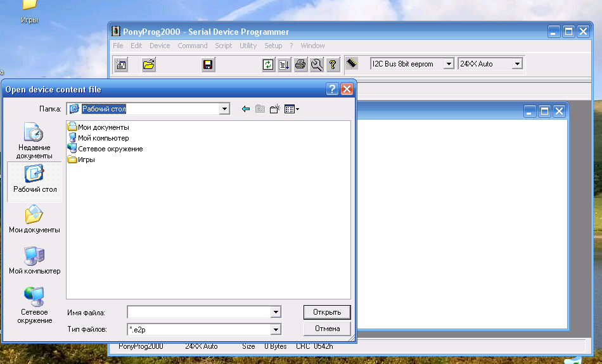Select Мой компьютер in the file list

[x=99, y=138]
